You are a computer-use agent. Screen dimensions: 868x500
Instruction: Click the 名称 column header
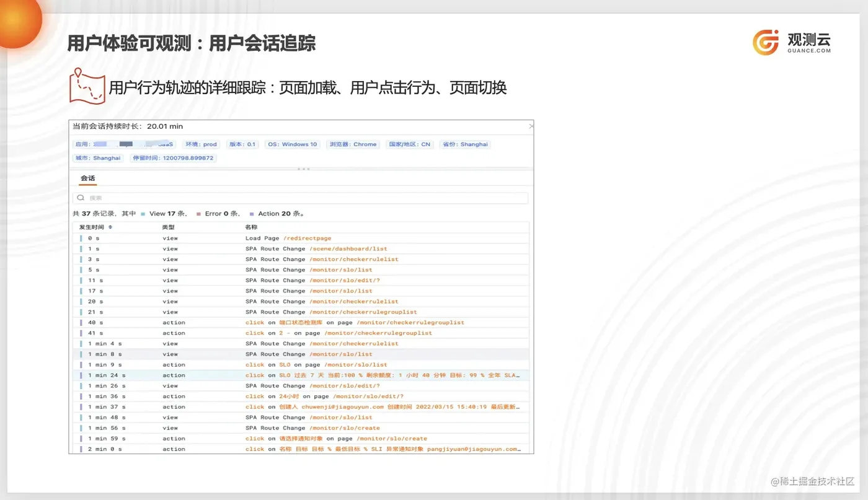pyautogui.click(x=251, y=227)
